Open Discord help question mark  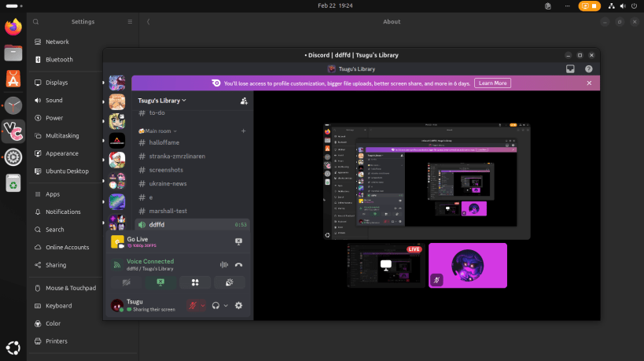588,69
